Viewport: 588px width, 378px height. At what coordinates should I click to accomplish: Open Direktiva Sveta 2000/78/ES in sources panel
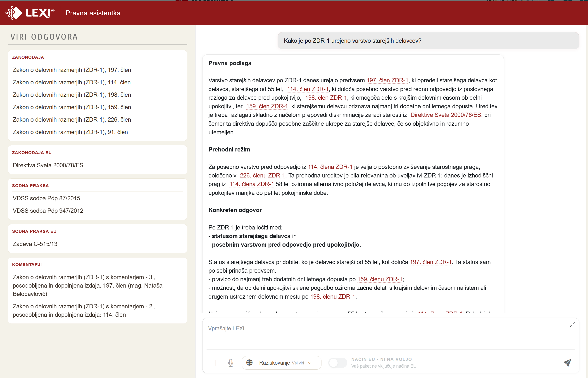tap(48, 165)
